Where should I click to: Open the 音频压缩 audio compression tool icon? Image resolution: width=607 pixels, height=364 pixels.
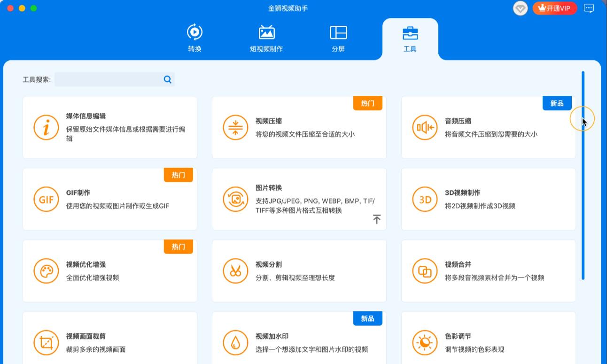pos(425,127)
